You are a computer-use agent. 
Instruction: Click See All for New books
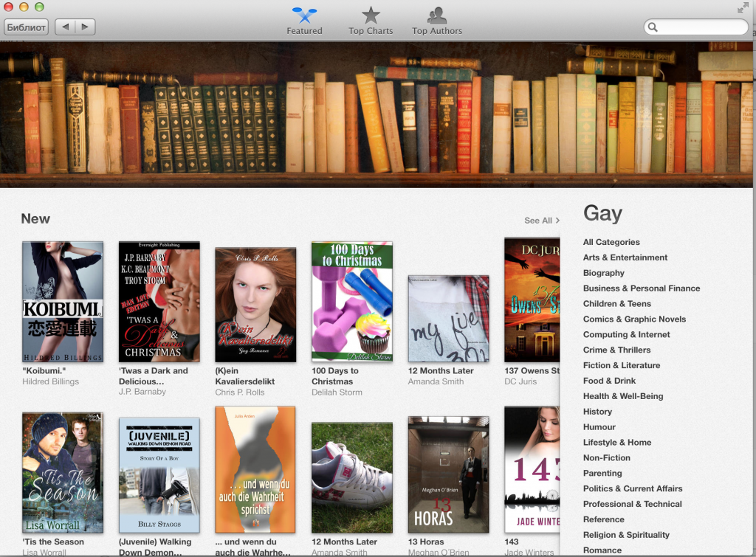[542, 220]
